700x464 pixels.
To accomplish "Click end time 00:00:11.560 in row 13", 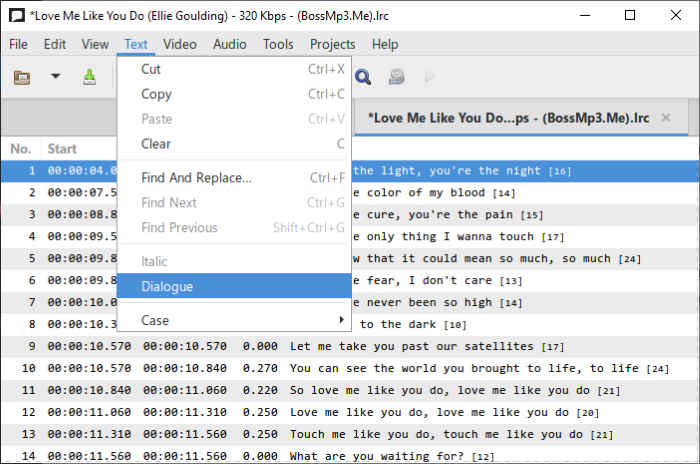I will coord(185,434).
